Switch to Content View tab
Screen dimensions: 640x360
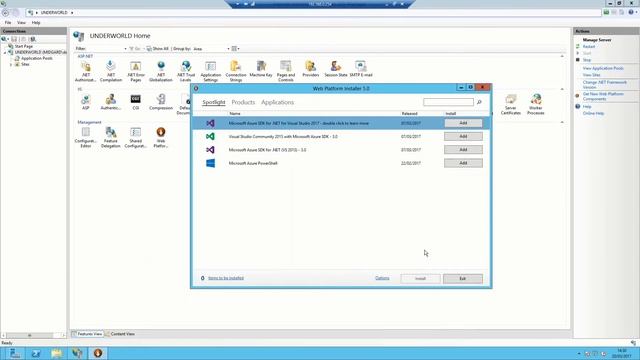[x=120, y=334]
